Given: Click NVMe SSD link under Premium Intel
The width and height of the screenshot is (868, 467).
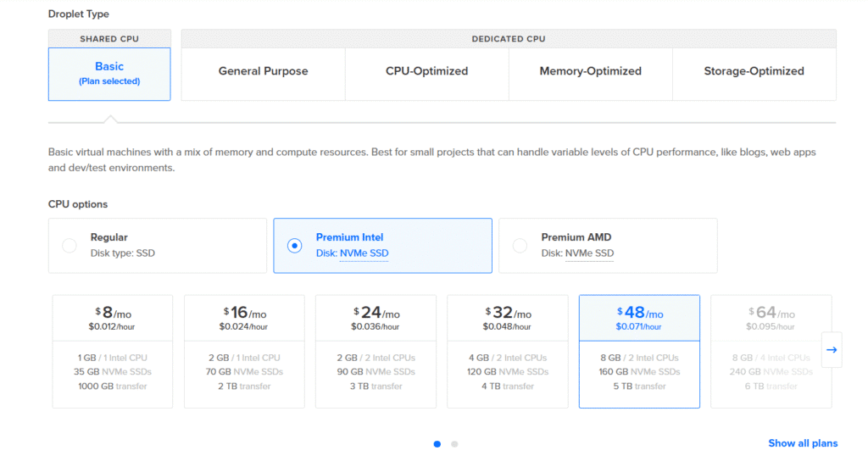Looking at the screenshot, I should click(x=364, y=253).
